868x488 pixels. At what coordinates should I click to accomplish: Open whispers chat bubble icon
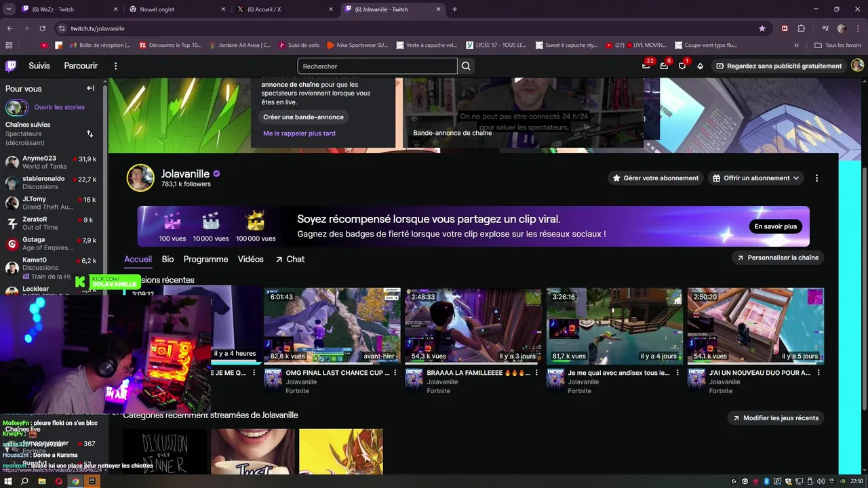(x=682, y=66)
